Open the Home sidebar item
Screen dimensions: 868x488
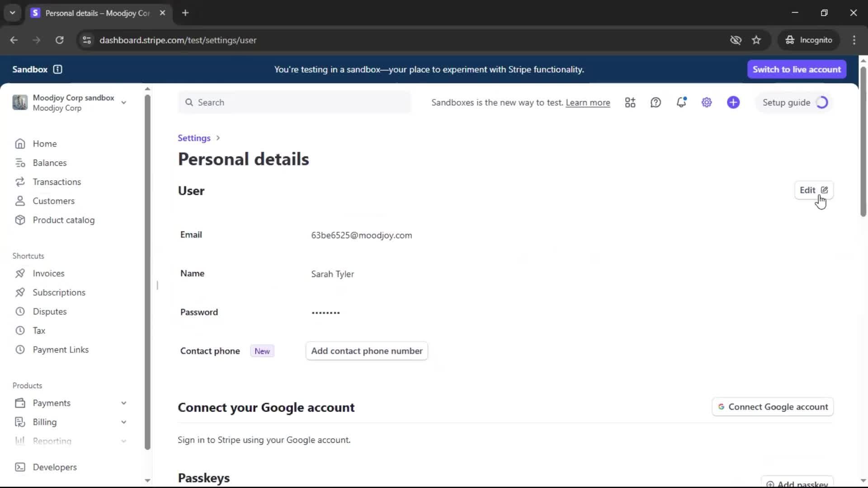pyautogui.click(x=44, y=144)
